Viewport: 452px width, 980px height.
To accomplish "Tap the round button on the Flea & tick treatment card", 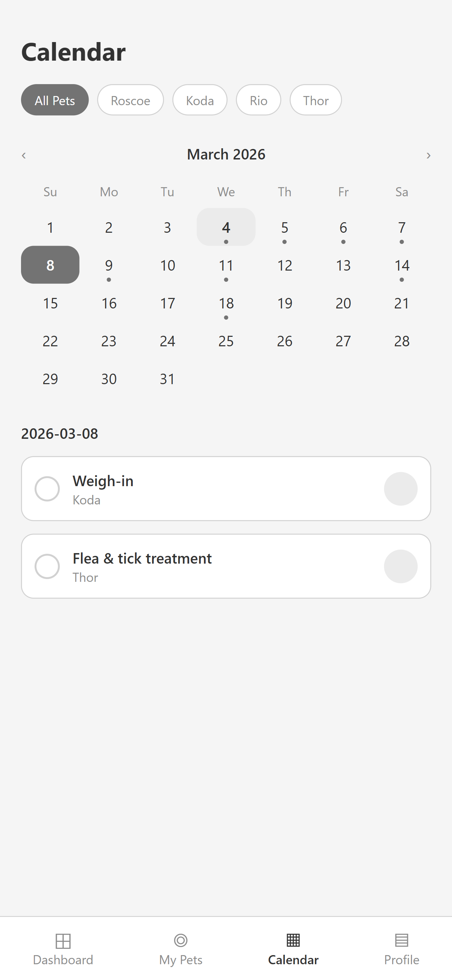I will coord(400,566).
